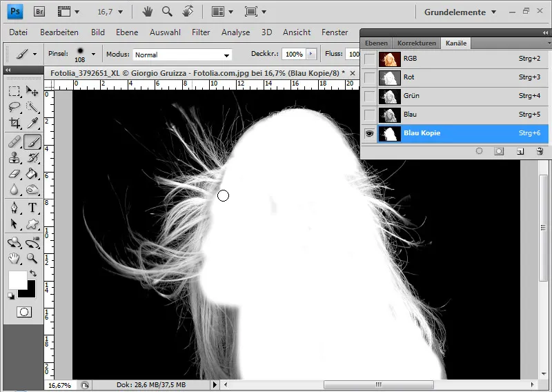Launch Adobe Bridge from the Br icon
The width and height of the screenshot is (552, 392).
[x=39, y=12]
